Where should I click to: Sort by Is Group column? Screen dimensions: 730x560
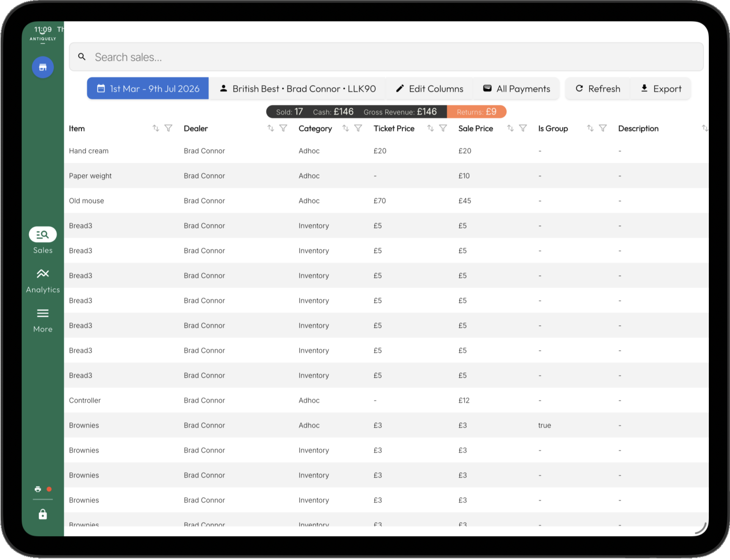point(590,128)
